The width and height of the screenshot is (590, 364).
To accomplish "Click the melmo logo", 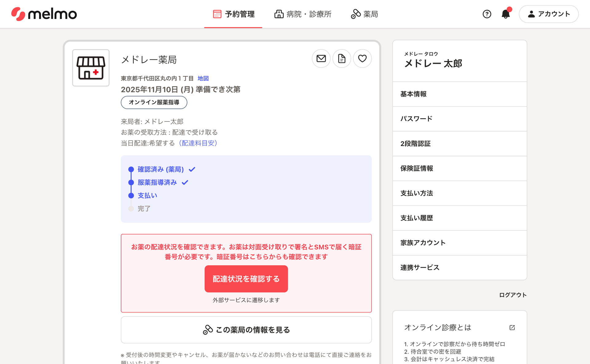I will 44,14.
